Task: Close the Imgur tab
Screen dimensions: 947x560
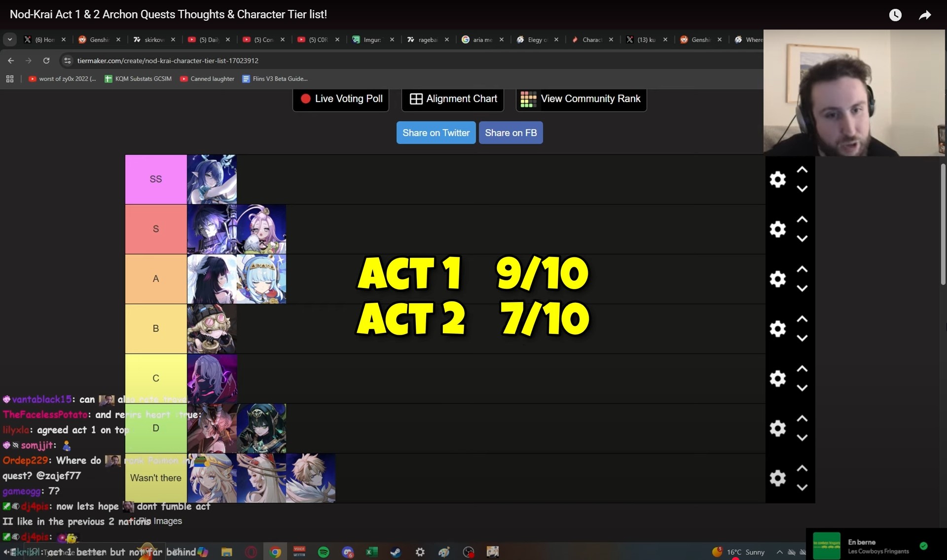Action: pyautogui.click(x=392, y=39)
